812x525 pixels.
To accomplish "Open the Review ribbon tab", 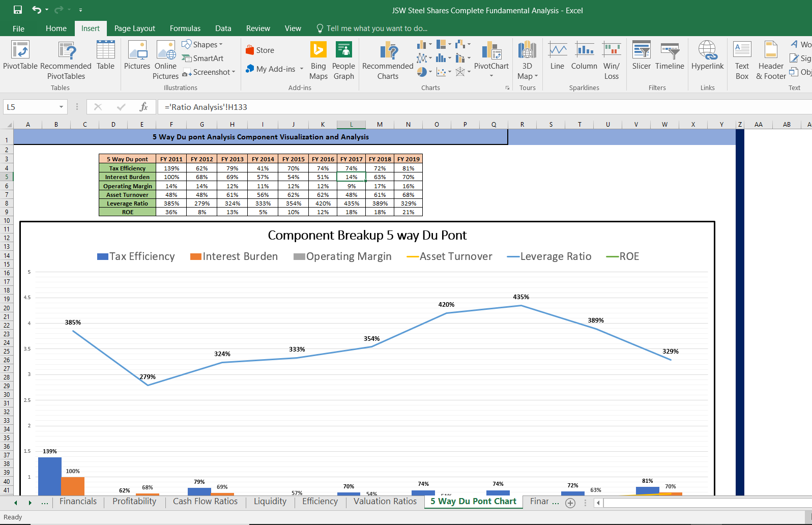I will click(x=258, y=28).
